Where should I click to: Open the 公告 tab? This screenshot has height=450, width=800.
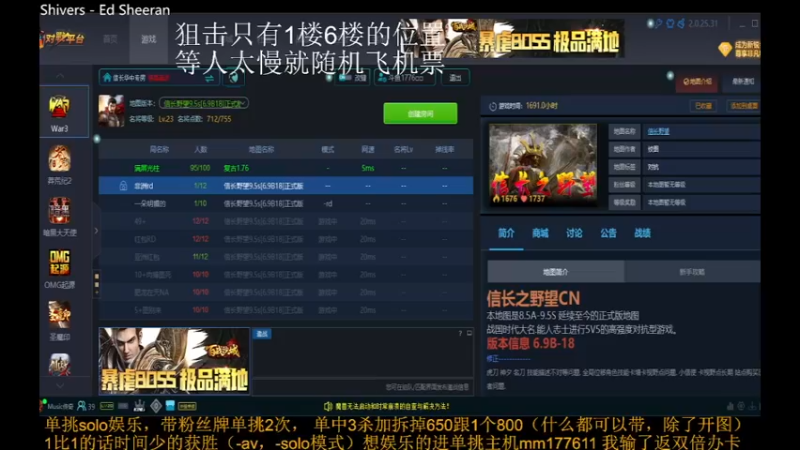coord(608,233)
